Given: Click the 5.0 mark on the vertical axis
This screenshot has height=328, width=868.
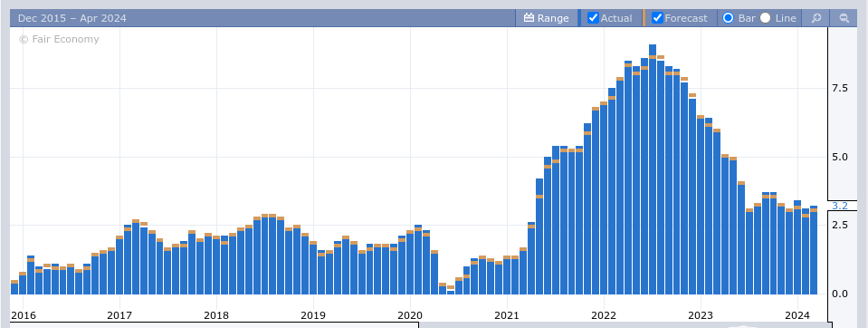Looking at the screenshot, I should tap(840, 158).
